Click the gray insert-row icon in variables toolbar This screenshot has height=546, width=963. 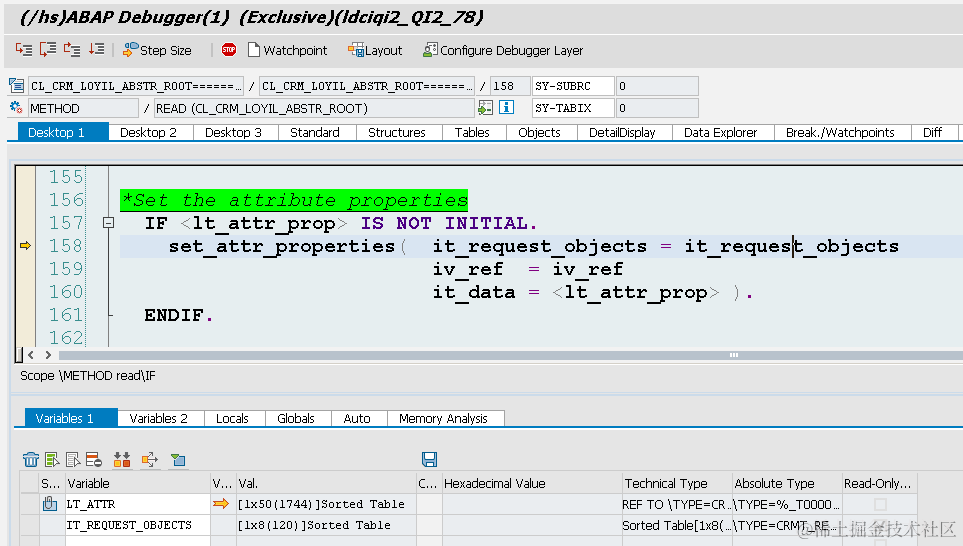73,459
